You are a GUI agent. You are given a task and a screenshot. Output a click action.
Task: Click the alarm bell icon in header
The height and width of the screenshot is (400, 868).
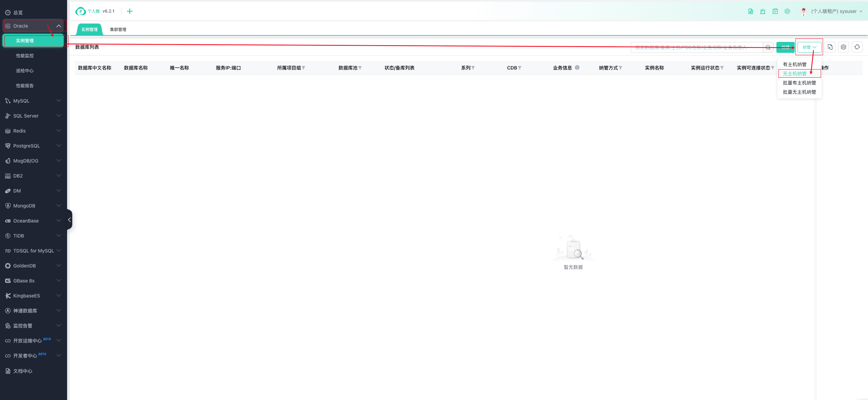tap(763, 11)
